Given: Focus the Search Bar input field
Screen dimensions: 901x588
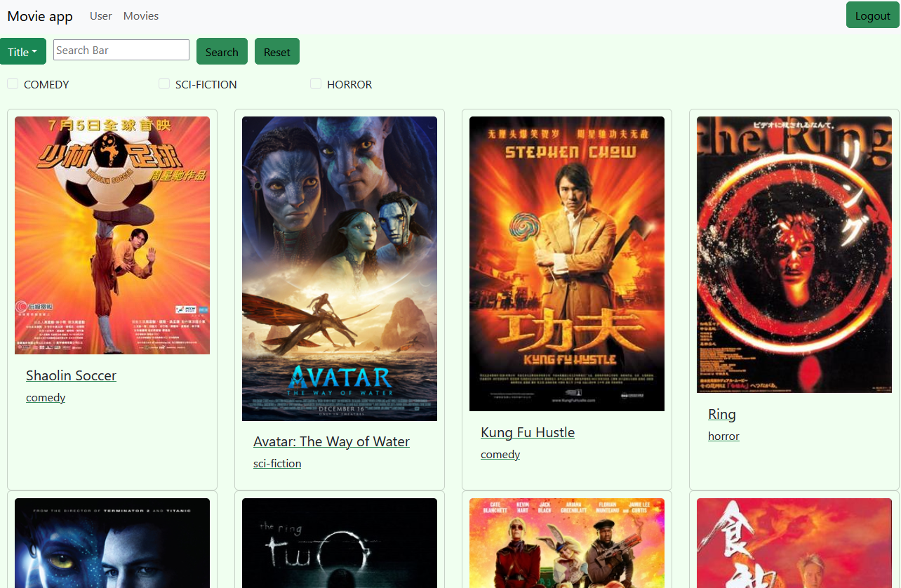Looking at the screenshot, I should click(121, 50).
